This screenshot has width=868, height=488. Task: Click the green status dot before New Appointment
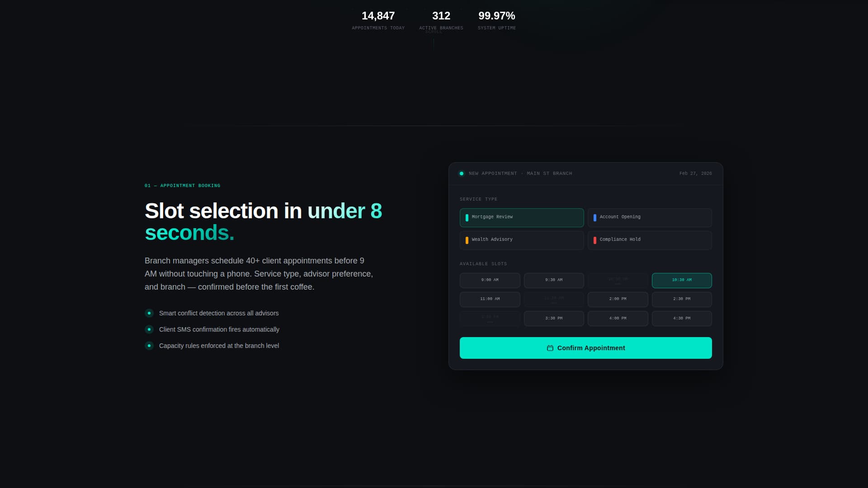[x=462, y=174]
